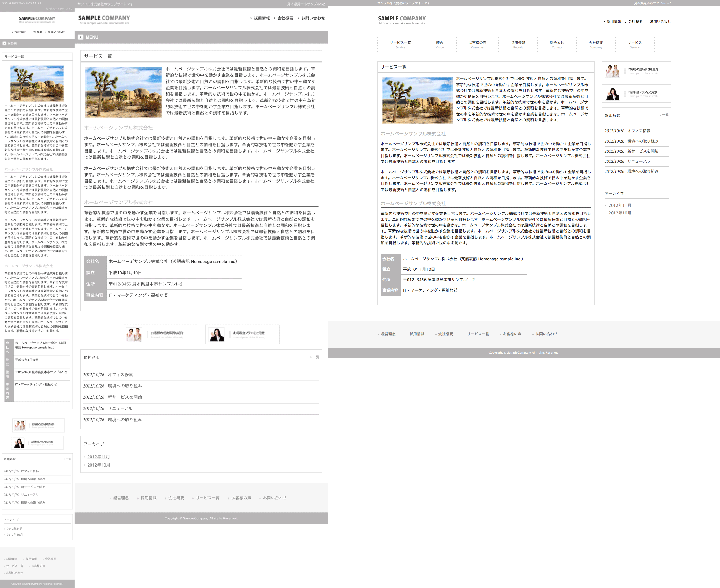The height and width of the screenshot is (588, 720).
Task: Click the SAMPLE COMPANY logo in the narrowest layout
Action: click(x=37, y=19)
